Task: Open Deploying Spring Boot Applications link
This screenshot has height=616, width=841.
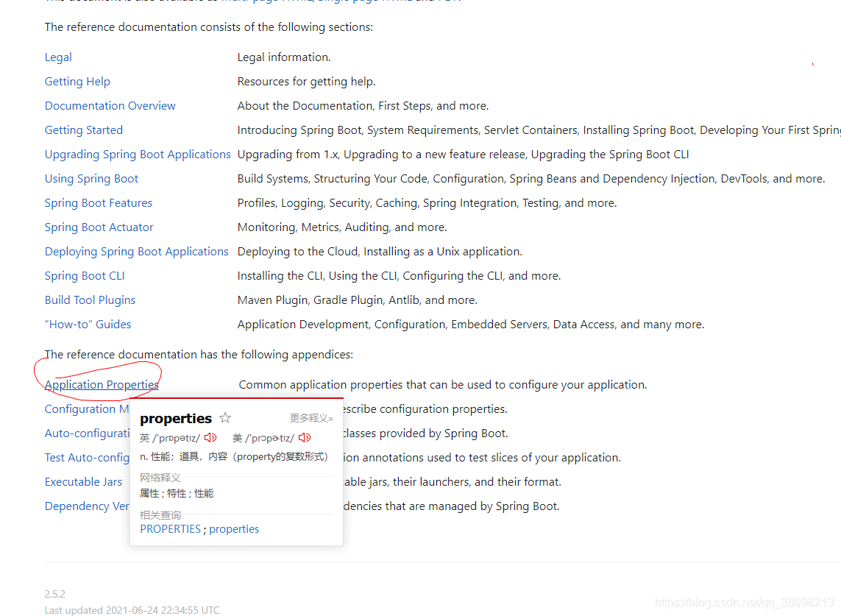Action: [x=136, y=252]
